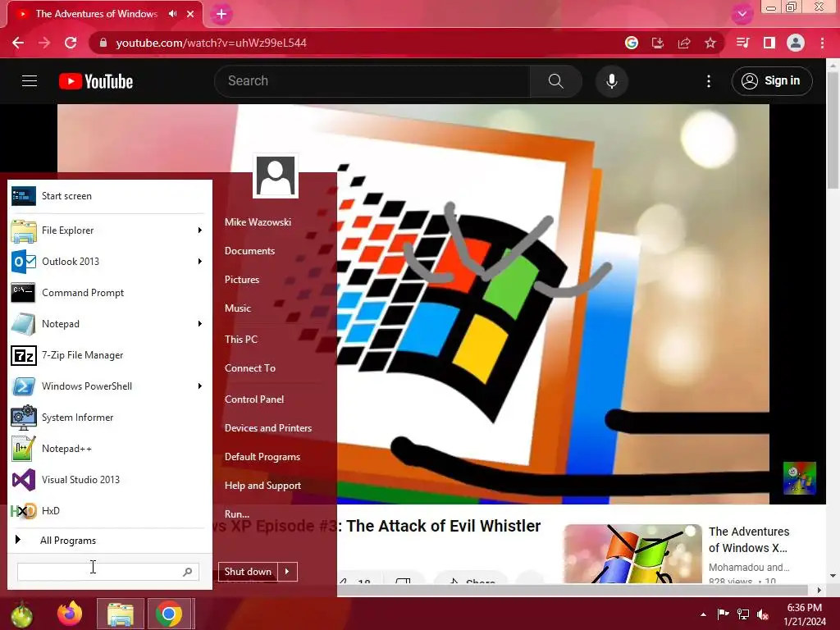Screen dimensions: 840x630
Task: Open Mike Wazowski user folder
Action: coord(258,221)
